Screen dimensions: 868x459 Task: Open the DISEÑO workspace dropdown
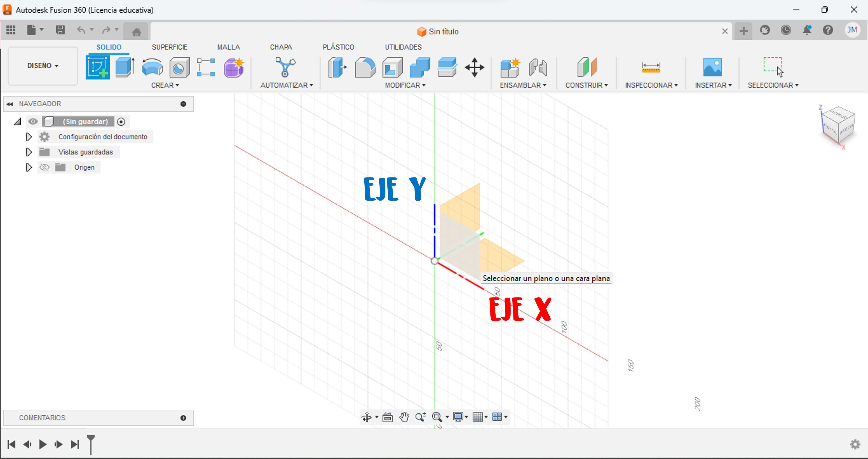click(x=43, y=65)
